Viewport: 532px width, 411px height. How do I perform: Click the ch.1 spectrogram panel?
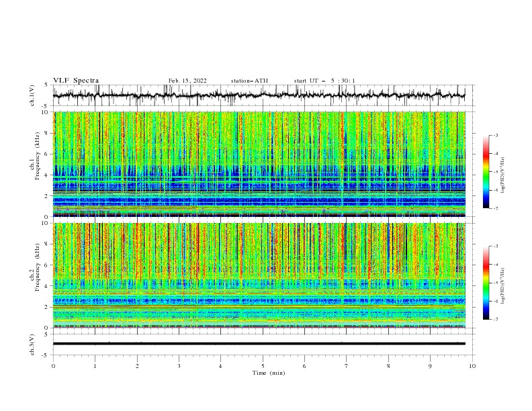(x=259, y=164)
